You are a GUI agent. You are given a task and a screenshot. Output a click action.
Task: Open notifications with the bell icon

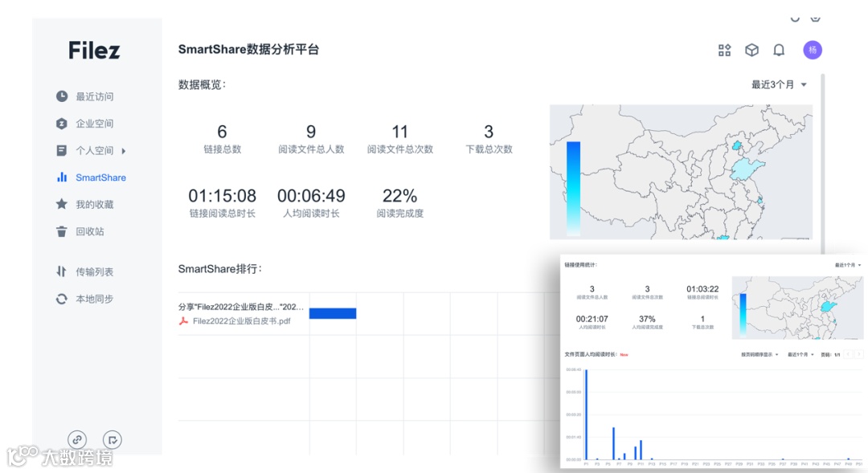[779, 51]
